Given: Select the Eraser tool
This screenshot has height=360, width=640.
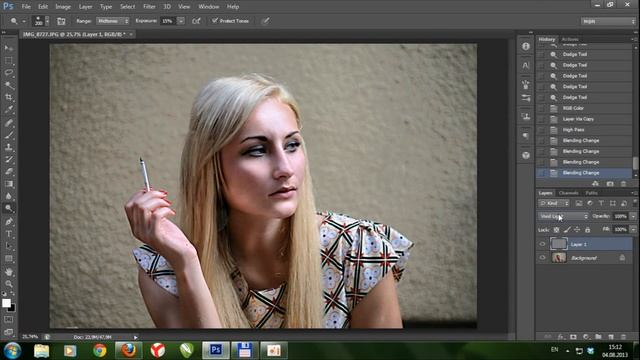Looking at the screenshot, I should tap(9, 171).
